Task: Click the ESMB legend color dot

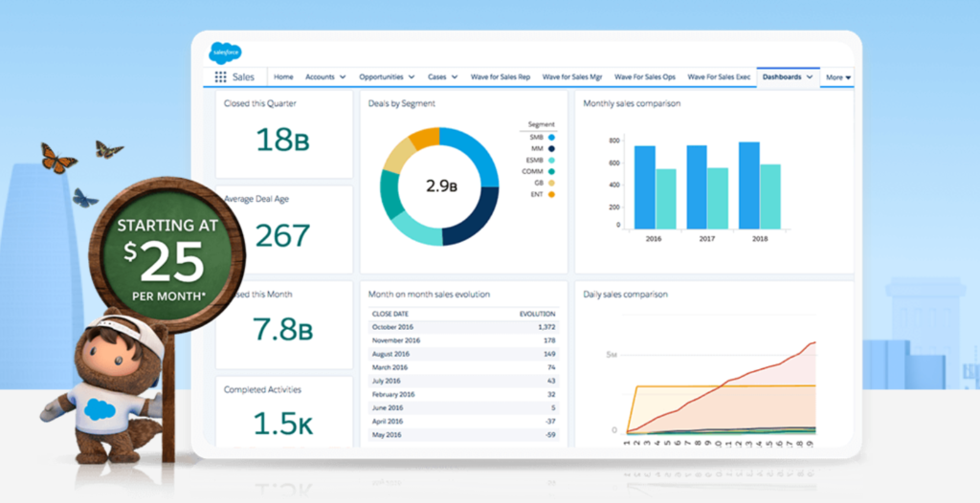Action: pyautogui.click(x=551, y=160)
